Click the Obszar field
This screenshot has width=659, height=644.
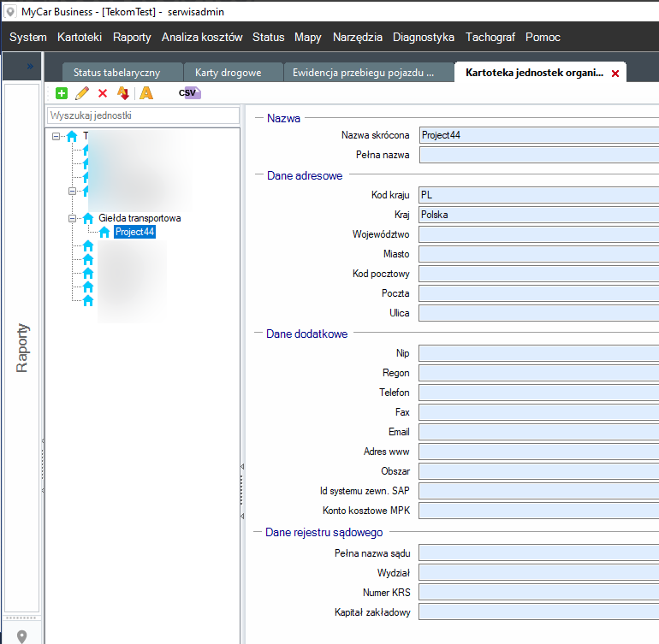tap(539, 471)
